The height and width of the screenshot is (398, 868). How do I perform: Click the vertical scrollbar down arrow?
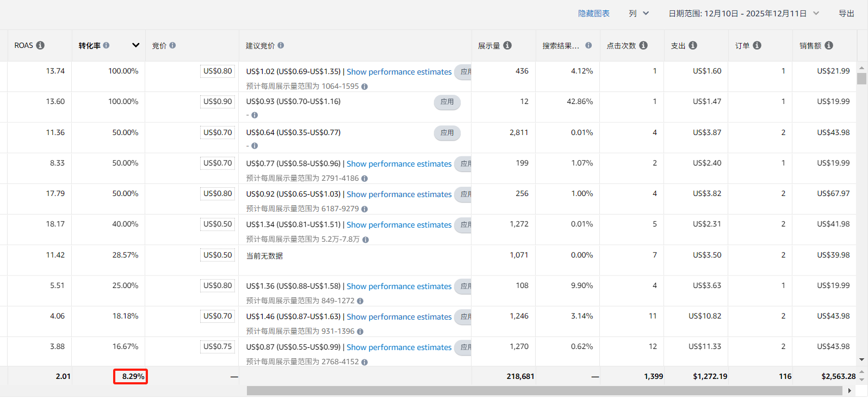[861, 360]
